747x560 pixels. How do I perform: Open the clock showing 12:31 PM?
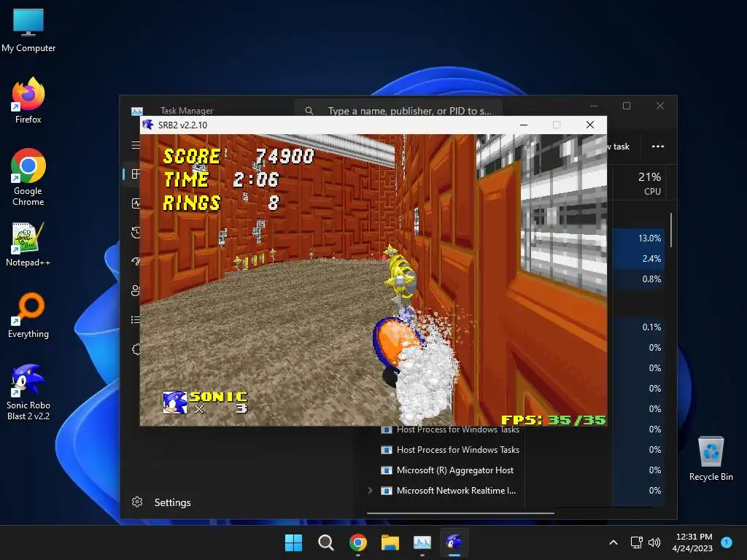(x=693, y=542)
